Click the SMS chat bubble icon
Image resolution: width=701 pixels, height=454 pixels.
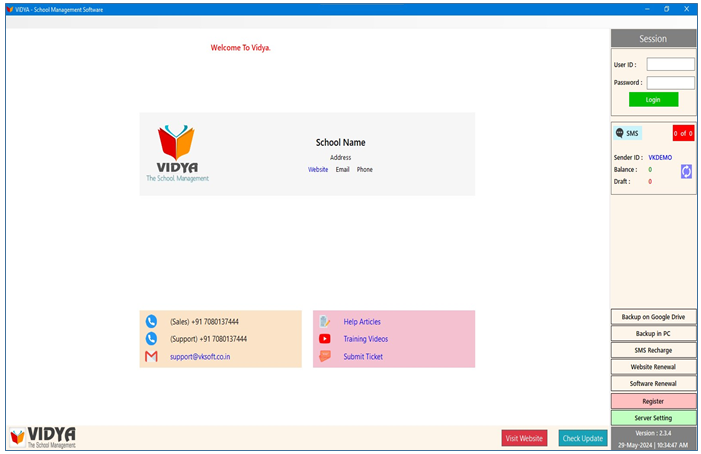point(620,133)
